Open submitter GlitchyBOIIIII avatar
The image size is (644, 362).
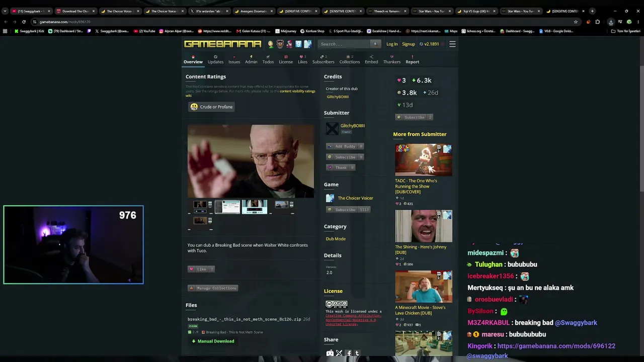(x=332, y=129)
